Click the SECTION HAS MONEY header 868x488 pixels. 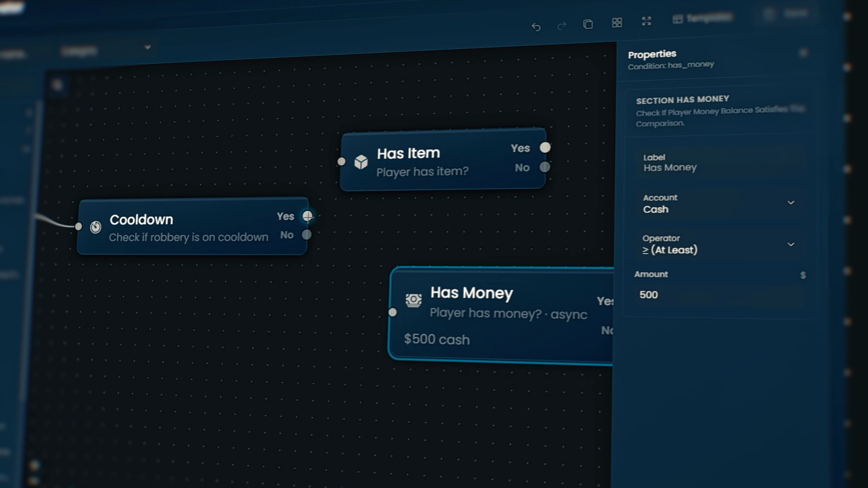pyautogui.click(x=683, y=100)
